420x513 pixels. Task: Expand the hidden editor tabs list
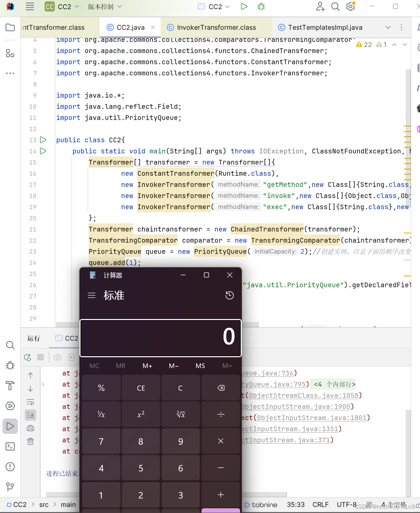(x=388, y=27)
